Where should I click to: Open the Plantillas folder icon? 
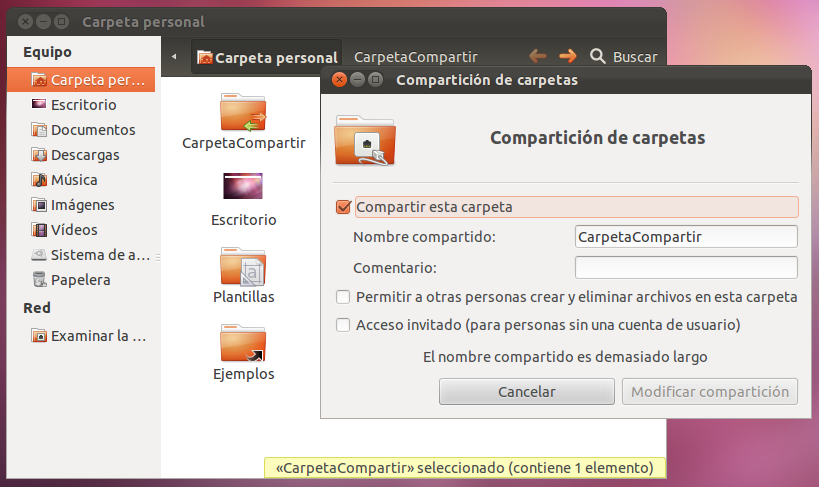click(x=243, y=266)
